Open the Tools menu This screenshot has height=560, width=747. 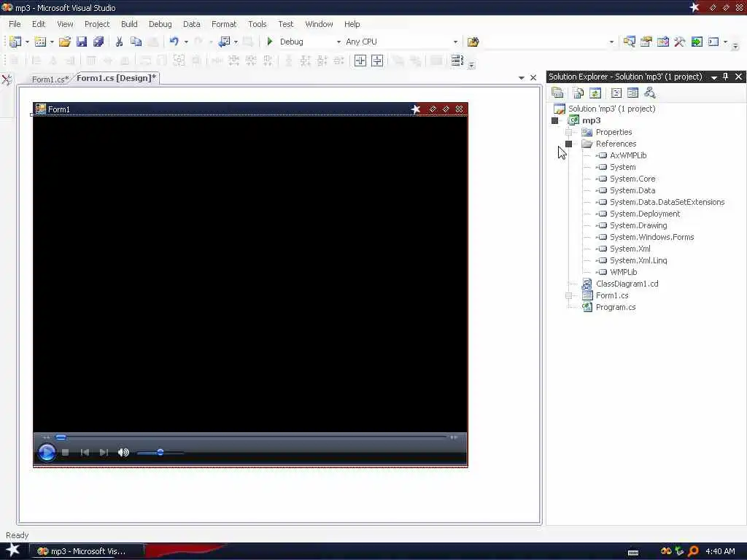click(x=258, y=24)
